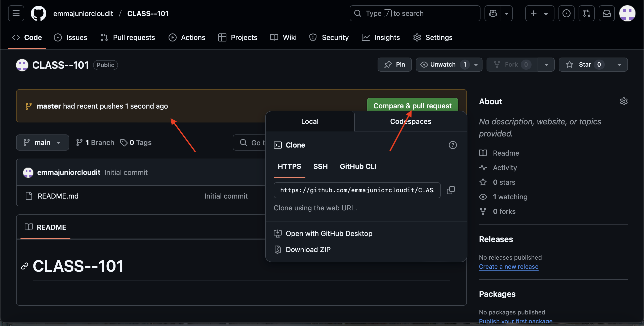Switch to the Codespaces tab
This screenshot has height=326, width=644.
(411, 121)
